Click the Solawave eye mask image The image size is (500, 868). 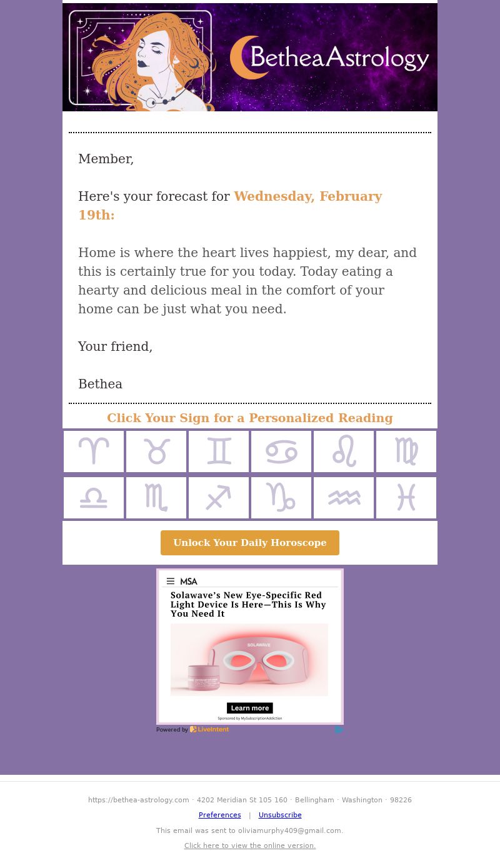pos(249,660)
